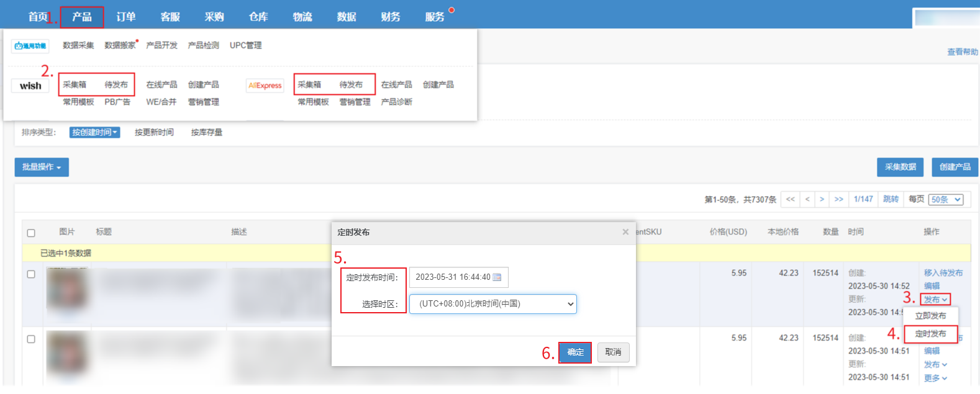
Task: Select 产品检测 in the general functions row
Action: 204,45
